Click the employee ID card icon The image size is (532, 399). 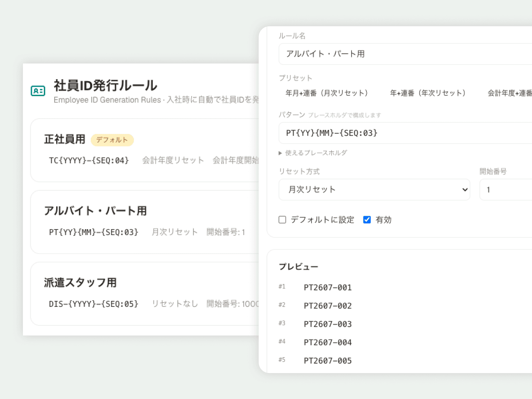(x=38, y=90)
